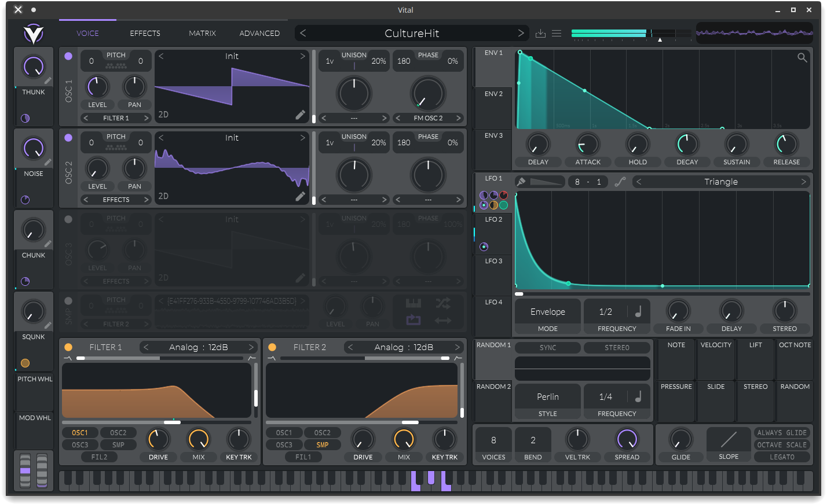
Task: Edit the THUNK macro name with the pencil
Action: point(48,81)
